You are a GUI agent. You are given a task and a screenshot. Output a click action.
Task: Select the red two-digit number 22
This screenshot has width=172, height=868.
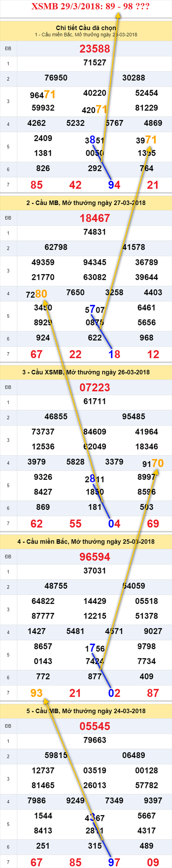[x=75, y=354]
